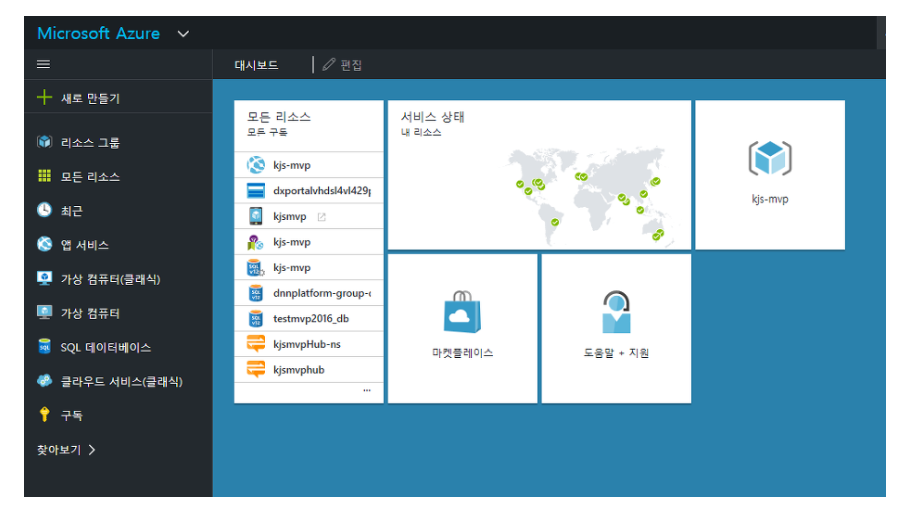Click the plus icon for 새로 만들기
Image resolution: width=903 pixels, height=515 pixels.
pyautogui.click(x=44, y=97)
